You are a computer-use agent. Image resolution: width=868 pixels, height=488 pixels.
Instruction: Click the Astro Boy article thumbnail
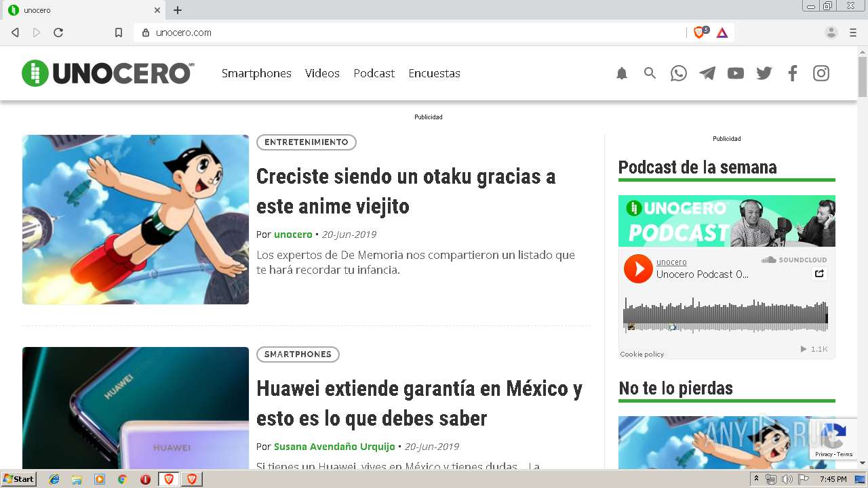136,220
